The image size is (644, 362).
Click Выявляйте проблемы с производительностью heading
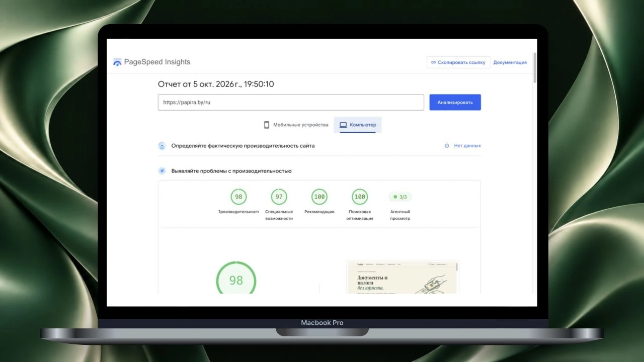(x=231, y=171)
